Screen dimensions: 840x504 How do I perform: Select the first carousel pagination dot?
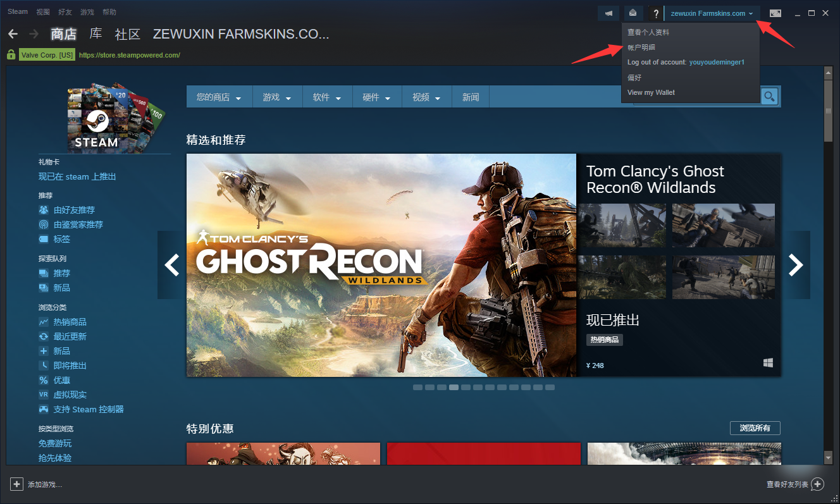[x=417, y=387]
